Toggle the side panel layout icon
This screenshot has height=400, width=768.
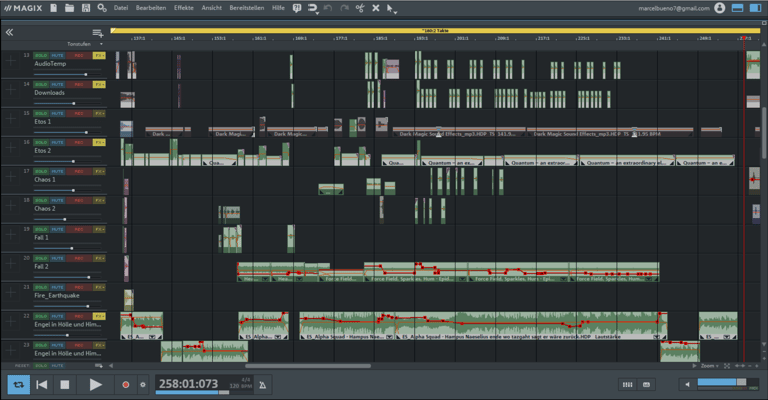[x=755, y=8]
